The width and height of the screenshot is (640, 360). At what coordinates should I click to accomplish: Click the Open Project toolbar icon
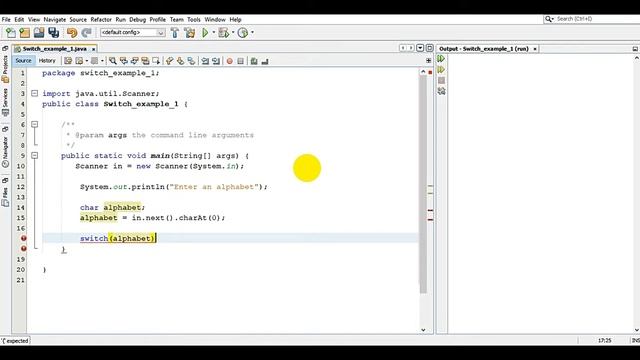pyautogui.click(x=39, y=33)
